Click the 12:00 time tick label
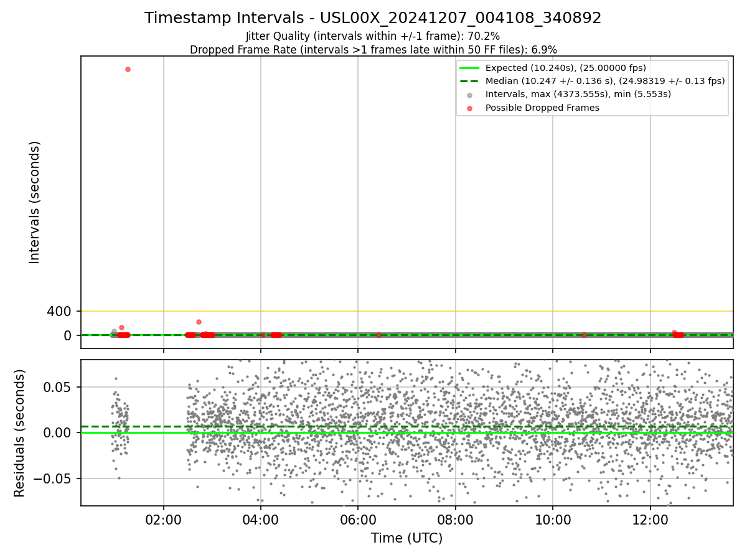Viewport: 747px width, 560px height. coord(651,519)
